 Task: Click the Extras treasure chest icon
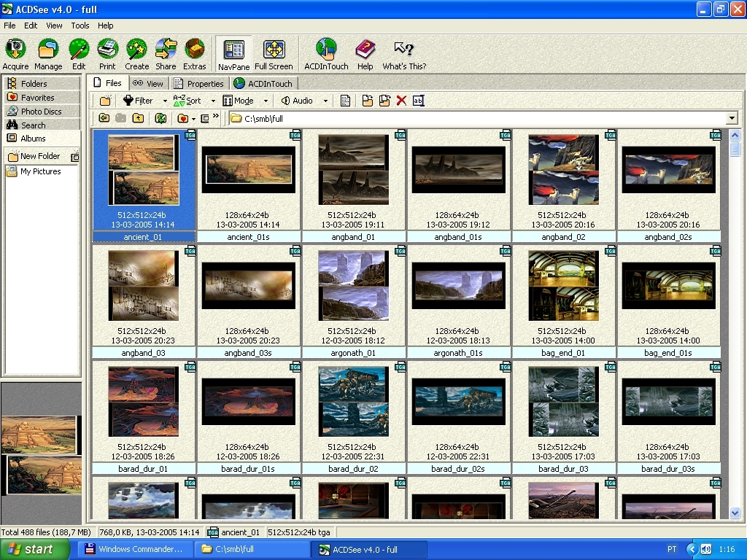point(194,55)
